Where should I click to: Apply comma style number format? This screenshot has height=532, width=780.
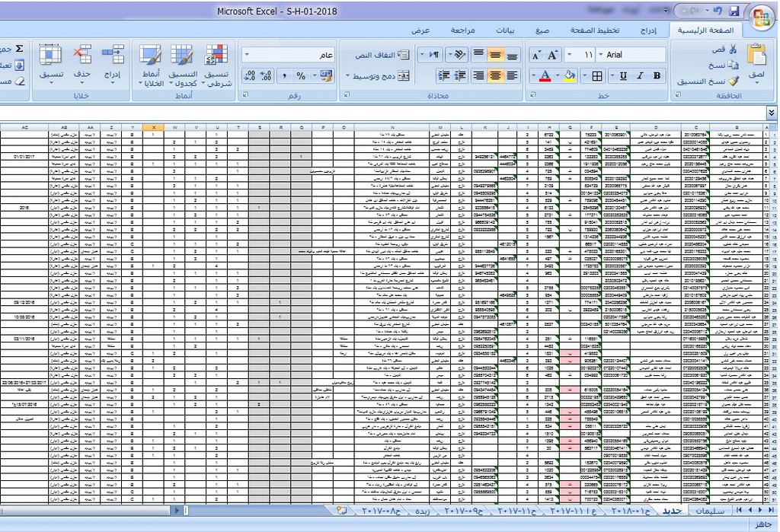point(284,75)
